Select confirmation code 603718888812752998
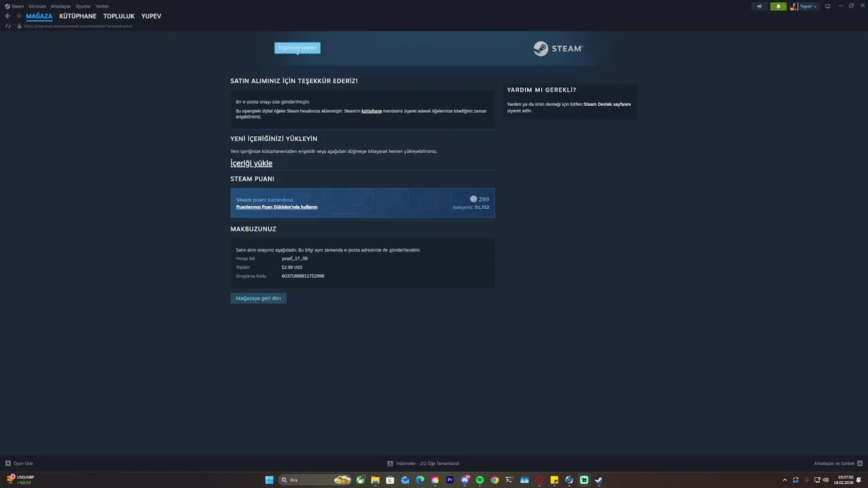Screen dimensions: 868x488 point(303,276)
